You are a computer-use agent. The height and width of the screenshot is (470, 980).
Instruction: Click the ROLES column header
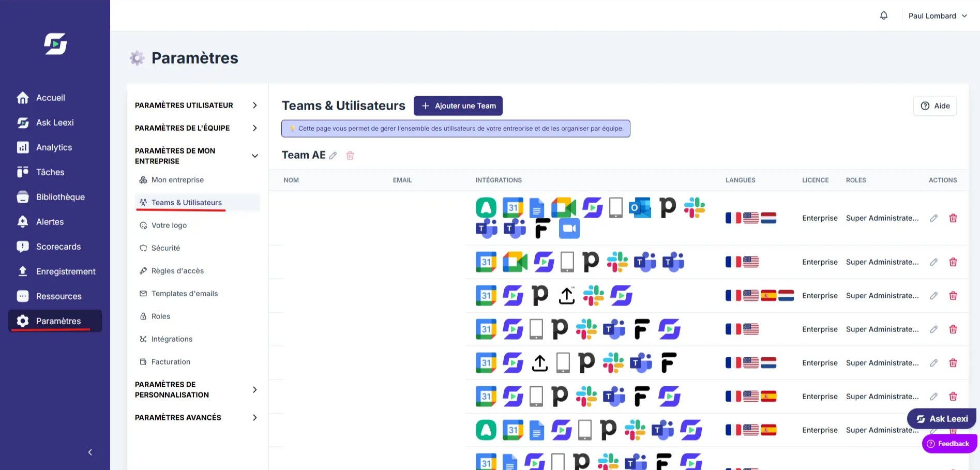pyautogui.click(x=856, y=180)
